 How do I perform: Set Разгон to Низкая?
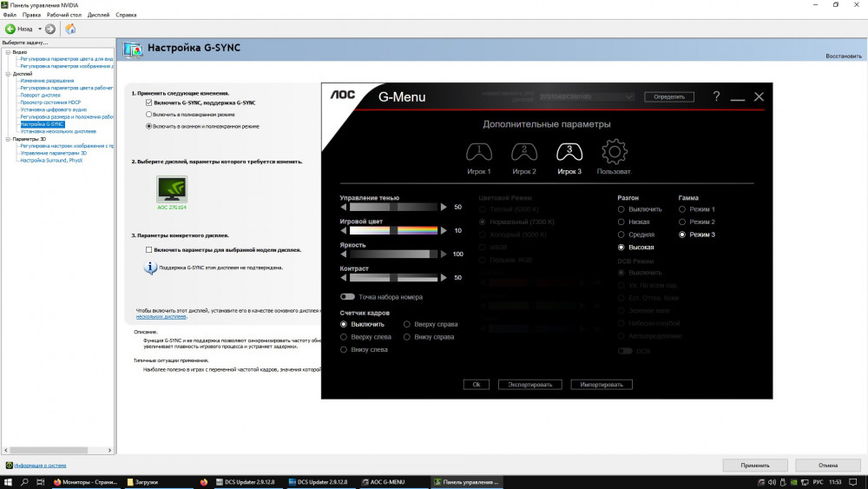[621, 222]
